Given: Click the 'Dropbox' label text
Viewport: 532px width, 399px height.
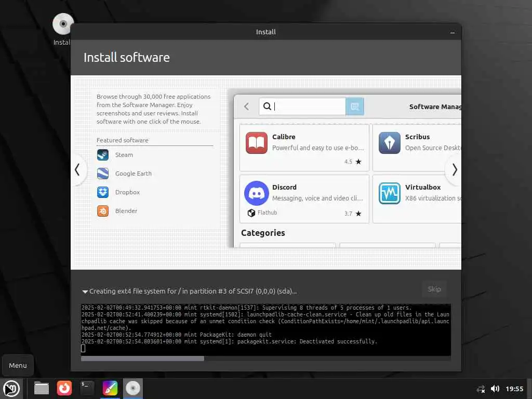Looking at the screenshot, I should pyautogui.click(x=128, y=192).
